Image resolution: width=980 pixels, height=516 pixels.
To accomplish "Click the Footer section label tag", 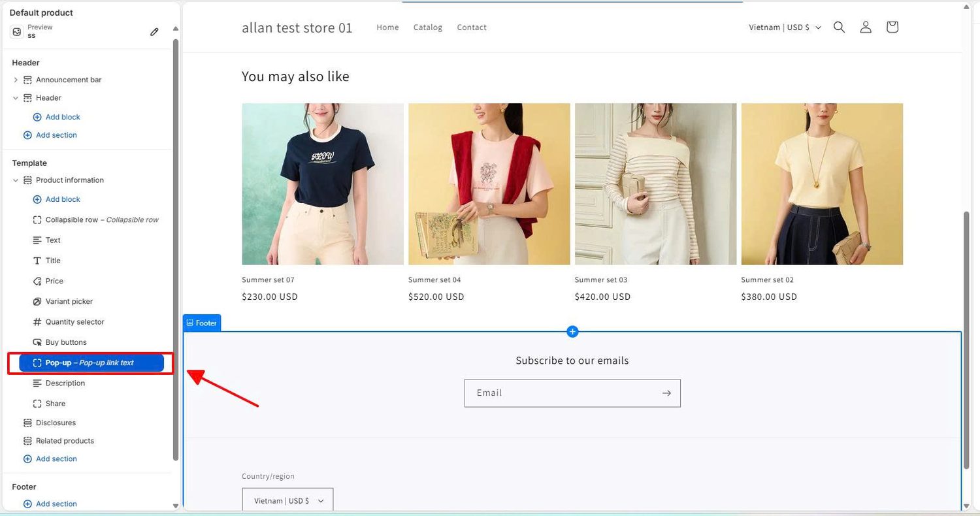I will pos(202,323).
